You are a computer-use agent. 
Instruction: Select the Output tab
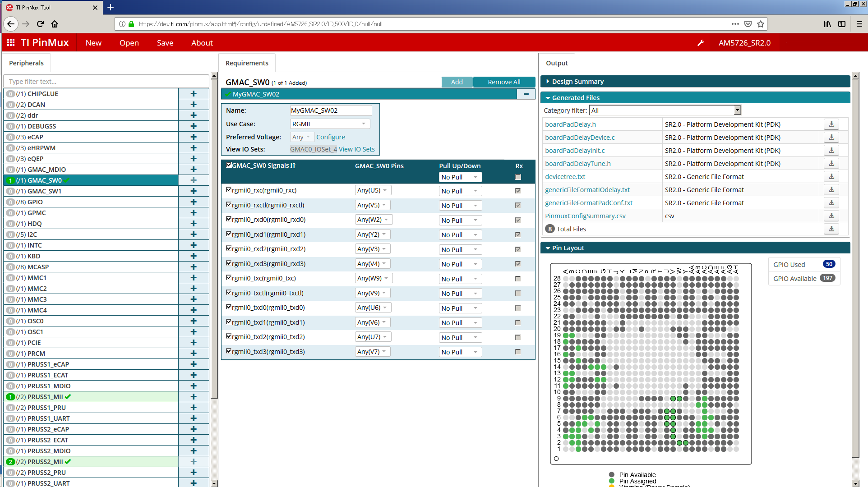[557, 63]
